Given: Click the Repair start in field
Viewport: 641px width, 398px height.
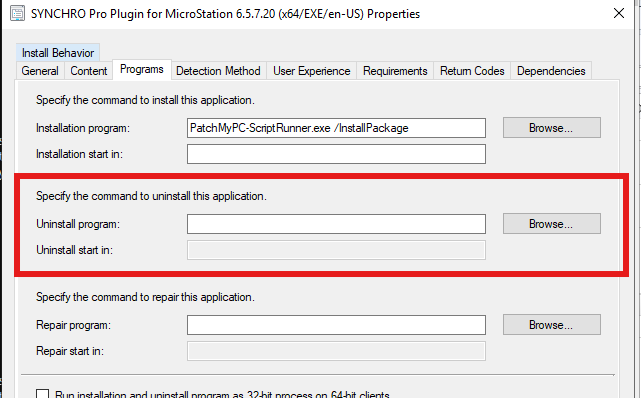Looking at the screenshot, I should point(336,351).
